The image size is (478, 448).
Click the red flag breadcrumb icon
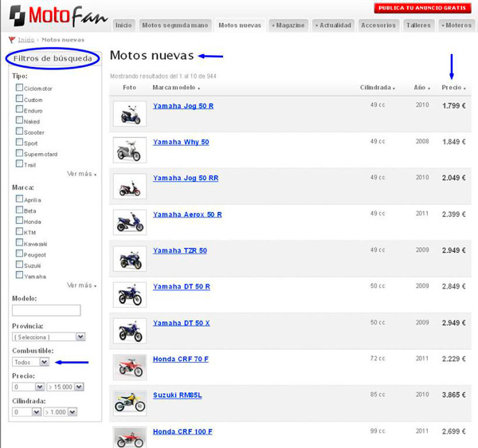point(12,40)
